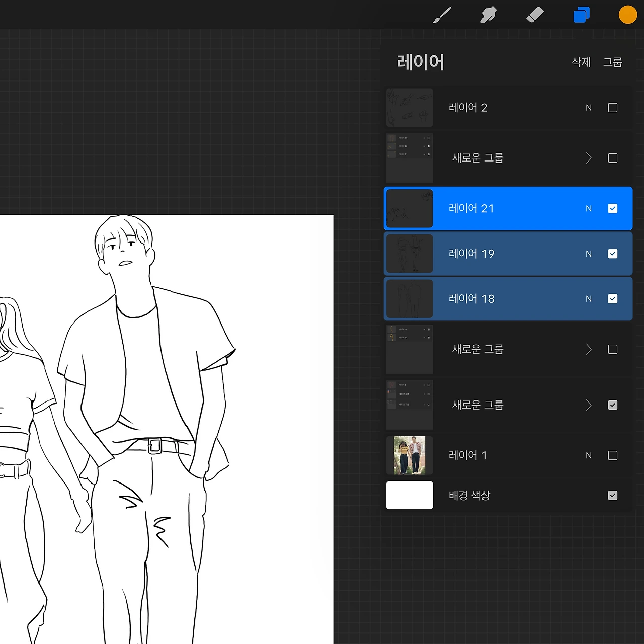The image size is (644, 644).
Task: Close the Layers panel via layers icon
Action: point(581,15)
